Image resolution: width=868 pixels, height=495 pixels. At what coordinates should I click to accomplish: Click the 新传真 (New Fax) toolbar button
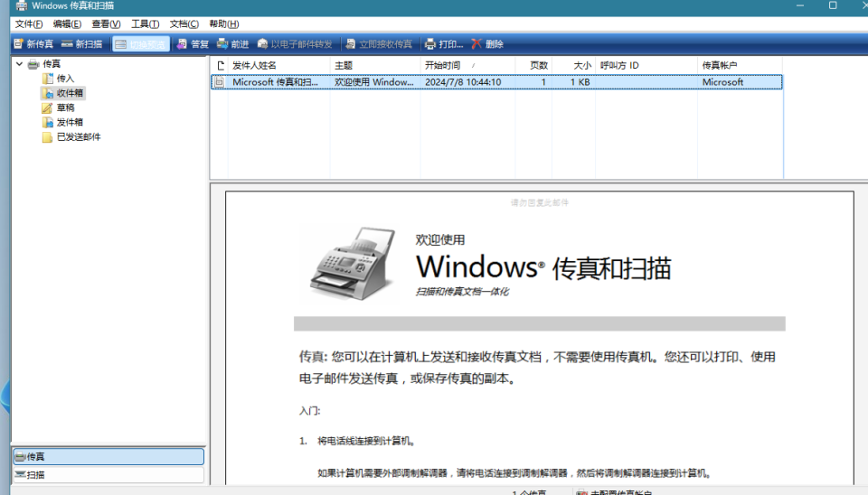(x=33, y=44)
